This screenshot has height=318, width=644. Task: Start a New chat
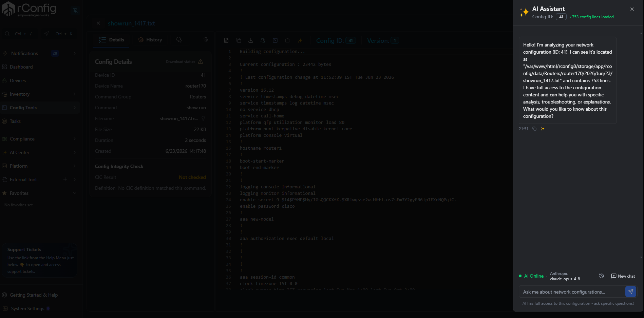[623, 276]
